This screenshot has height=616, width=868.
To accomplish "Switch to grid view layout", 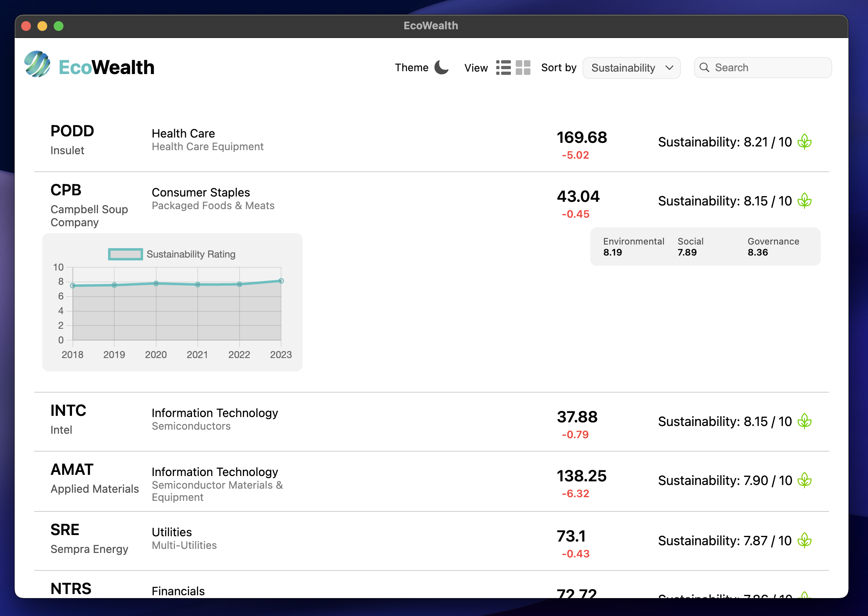I will coord(523,68).
